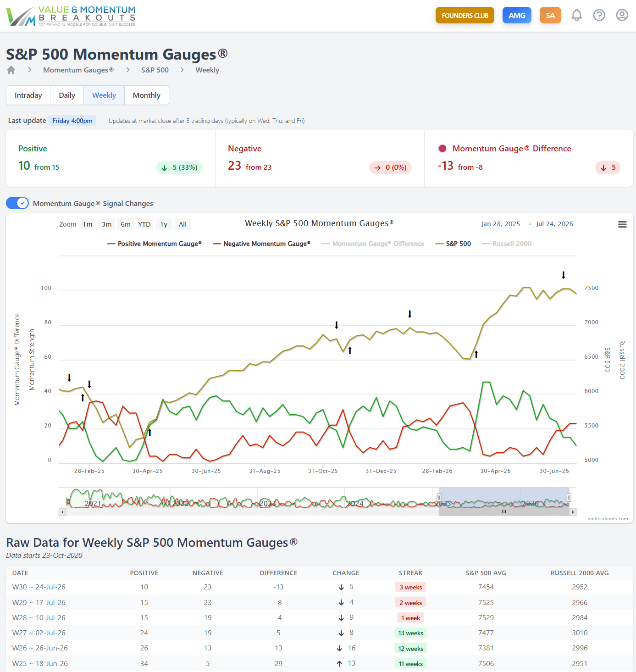
Task: Click the 1 week streak badge
Action: click(411, 618)
